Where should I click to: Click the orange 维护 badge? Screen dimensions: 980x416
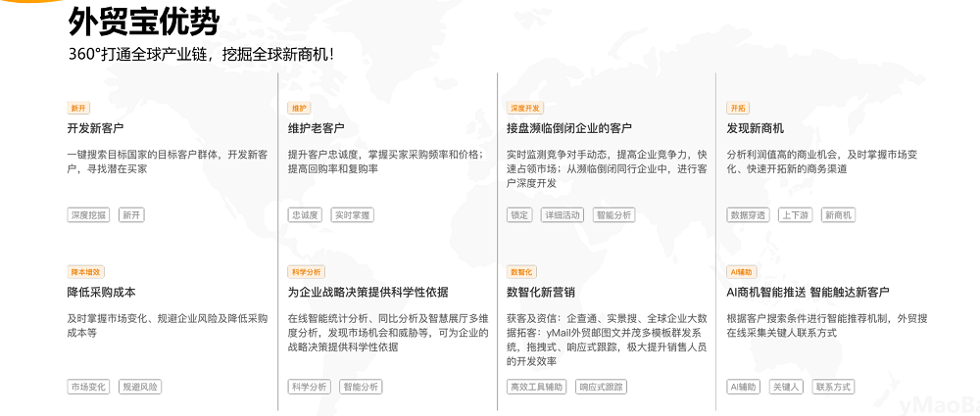(x=299, y=108)
